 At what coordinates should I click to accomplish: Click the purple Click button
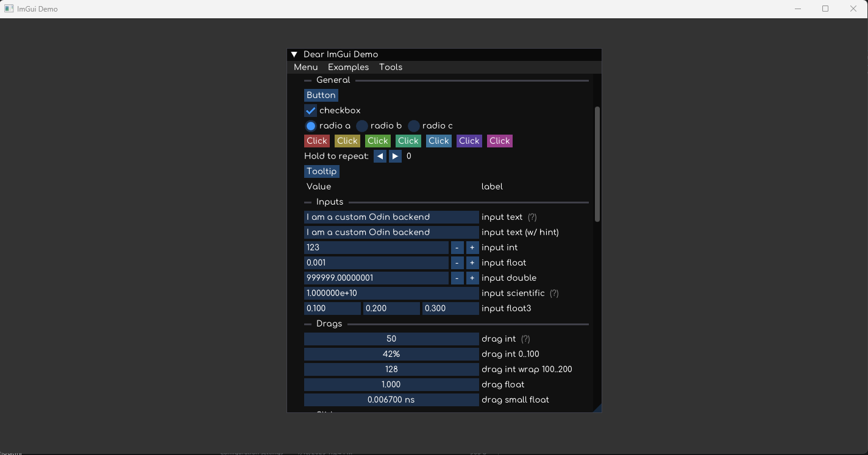[469, 141]
